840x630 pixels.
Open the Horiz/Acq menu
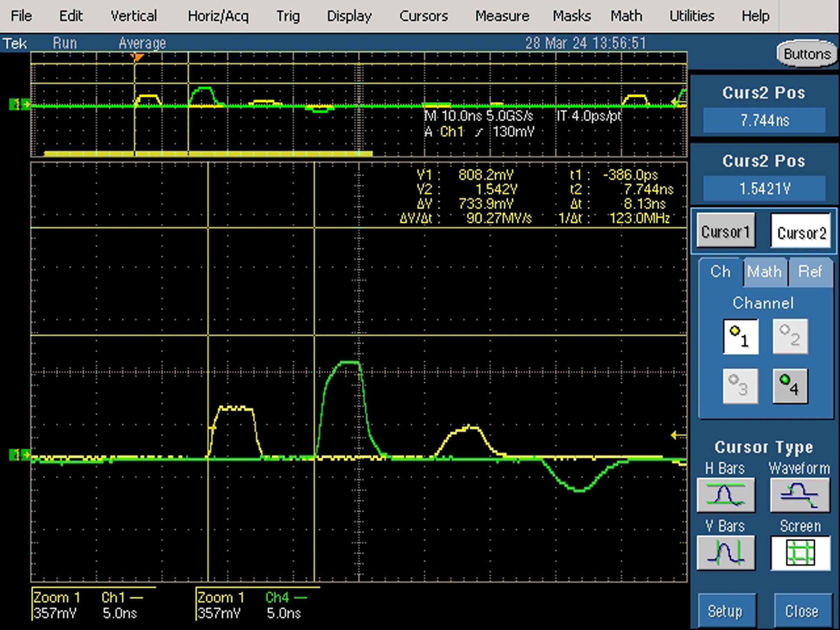[x=218, y=16]
